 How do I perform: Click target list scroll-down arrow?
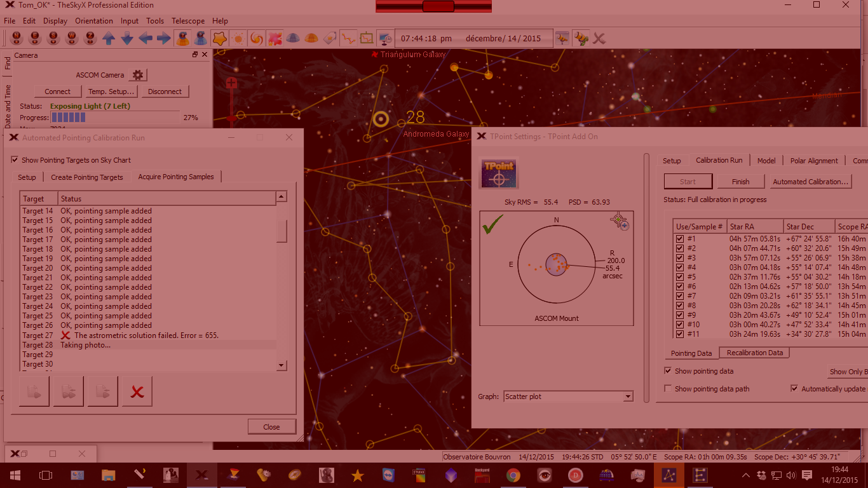point(281,365)
